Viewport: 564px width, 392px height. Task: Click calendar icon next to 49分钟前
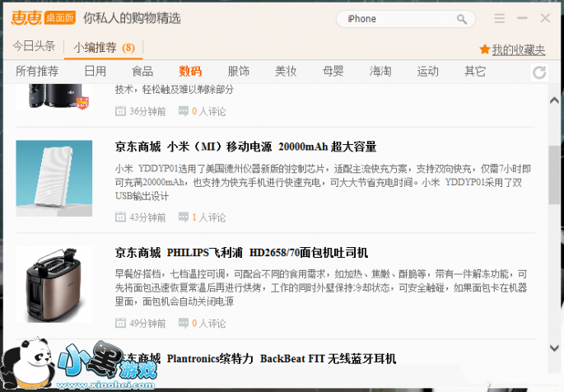coord(120,323)
